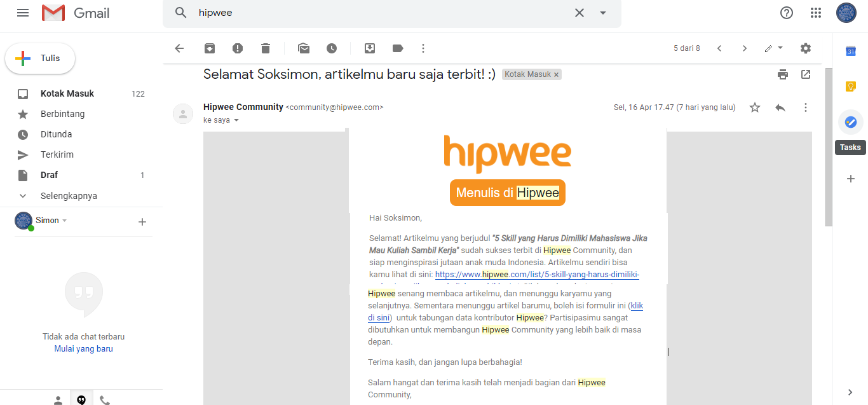Switch to Hangouts conversations tab
This screenshot has width=868, height=405.
(81, 400)
